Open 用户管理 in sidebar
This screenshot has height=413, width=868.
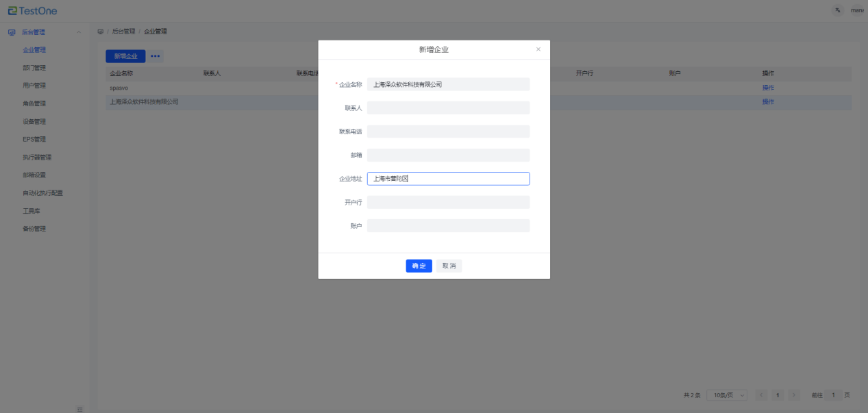point(34,86)
